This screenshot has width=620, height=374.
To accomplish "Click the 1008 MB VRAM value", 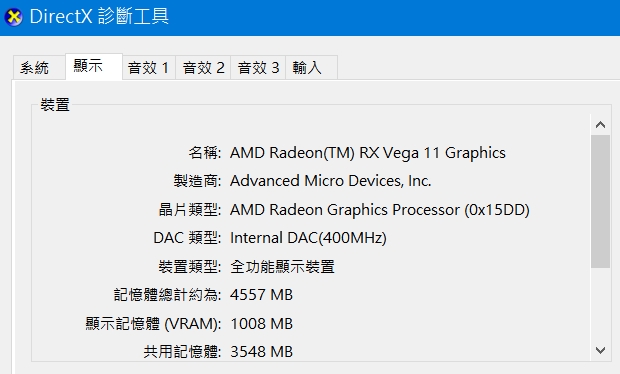I will tap(261, 324).
